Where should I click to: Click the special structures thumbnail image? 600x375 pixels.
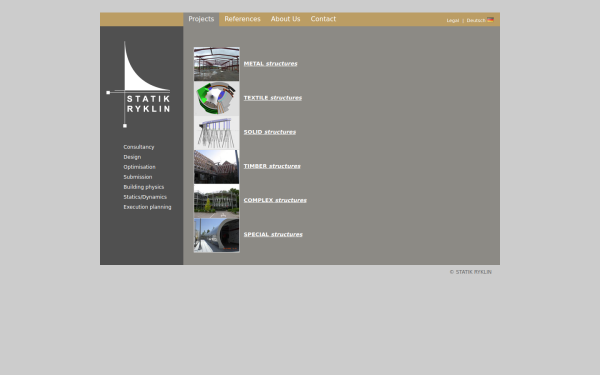click(217, 235)
